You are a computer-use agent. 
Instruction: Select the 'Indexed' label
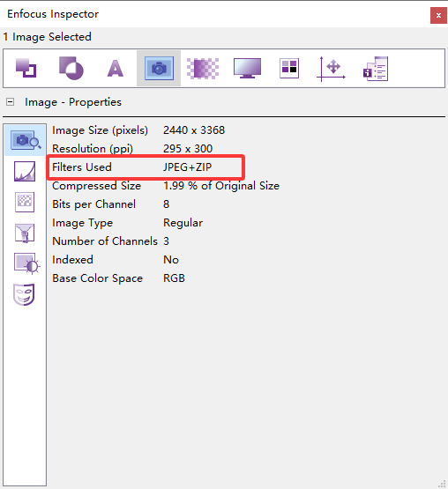[72, 260]
